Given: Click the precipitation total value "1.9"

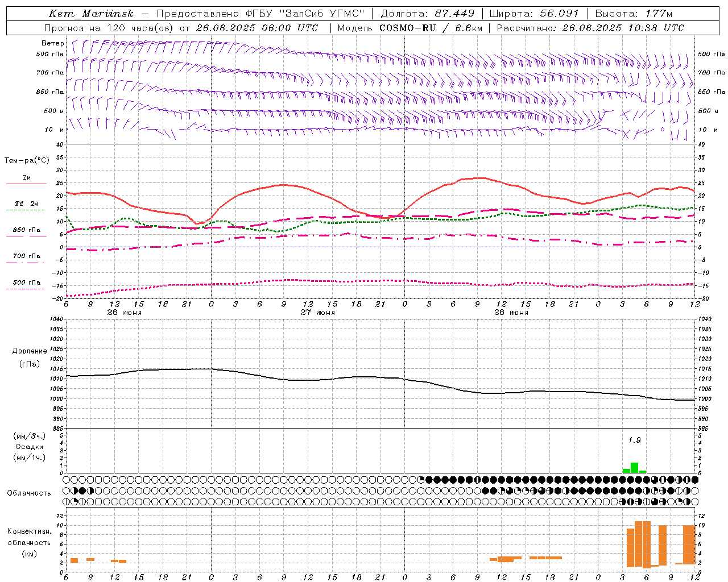Looking at the screenshot, I should pyautogui.click(x=634, y=440).
